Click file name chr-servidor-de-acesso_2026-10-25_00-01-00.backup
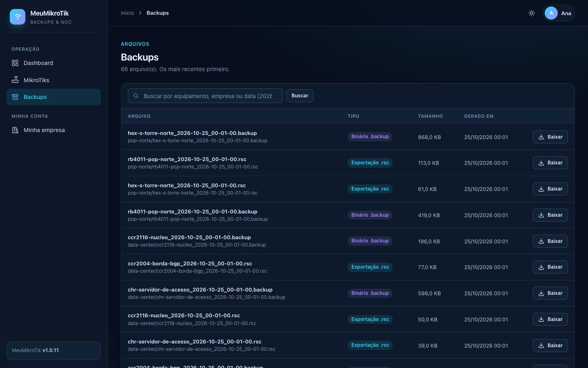The image size is (588, 368). (200, 289)
